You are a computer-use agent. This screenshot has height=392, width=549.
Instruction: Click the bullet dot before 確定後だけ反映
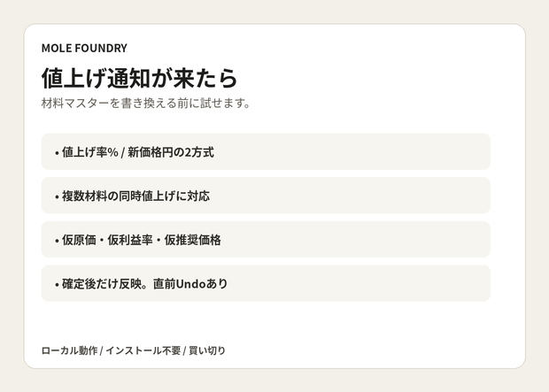click(x=57, y=285)
